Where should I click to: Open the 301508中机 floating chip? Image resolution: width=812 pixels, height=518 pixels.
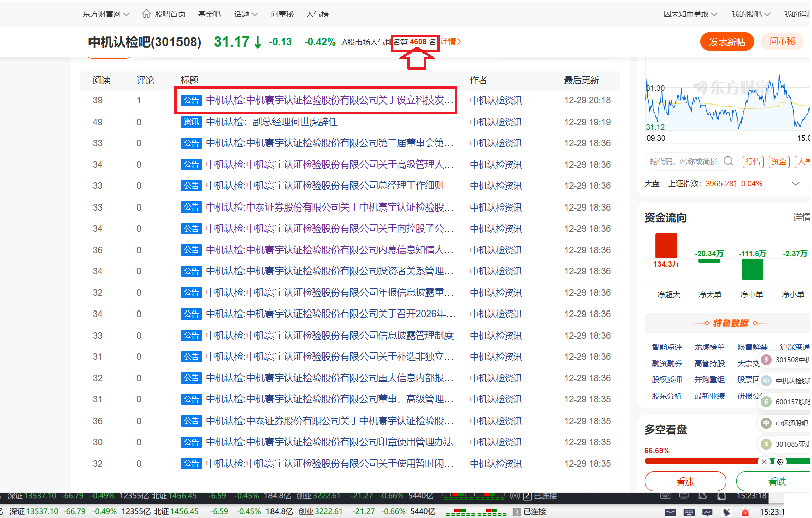click(x=785, y=360)
